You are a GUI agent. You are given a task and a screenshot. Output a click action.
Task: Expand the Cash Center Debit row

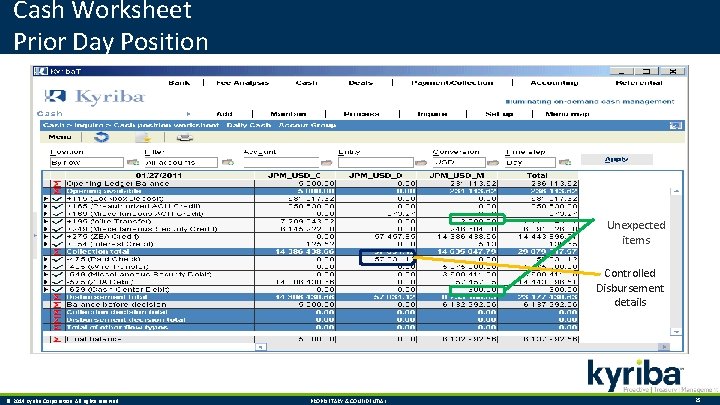coord(45,289)
